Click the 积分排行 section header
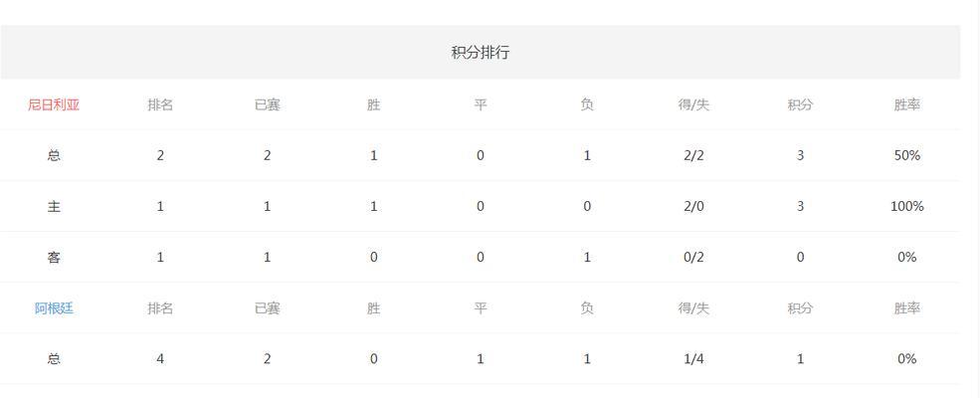 480,53
